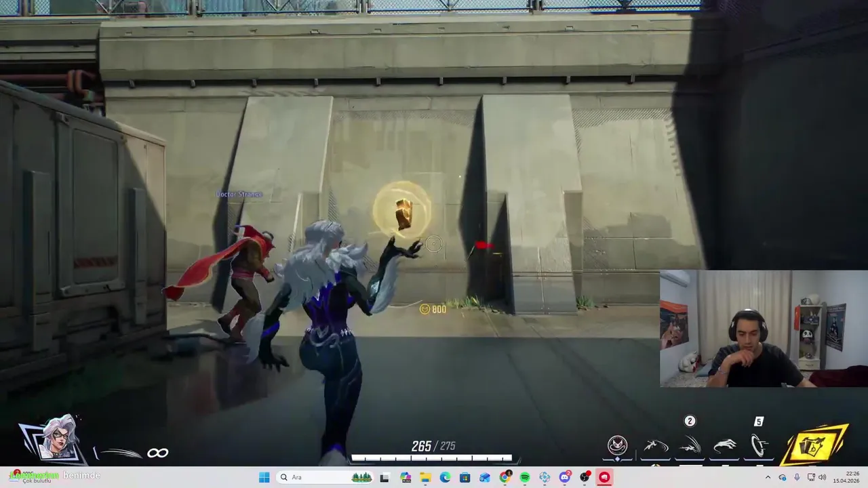Click the white health bar

tap(431, 459)
